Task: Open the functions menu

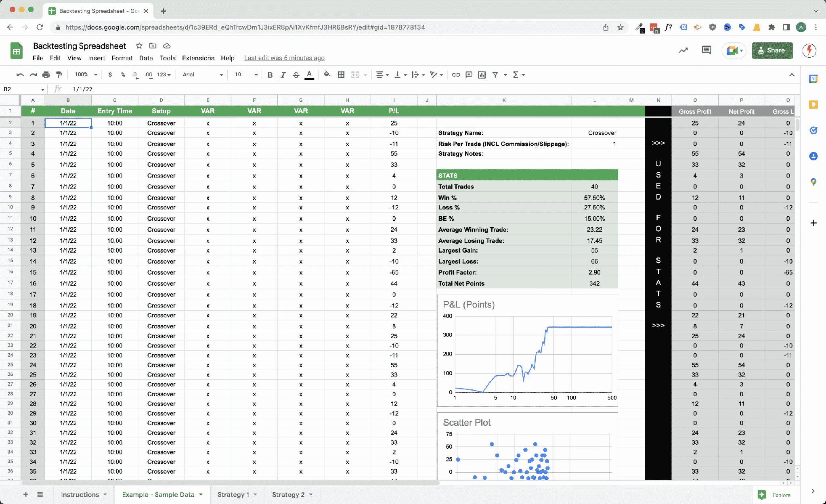Action: (x=518, y=75)
